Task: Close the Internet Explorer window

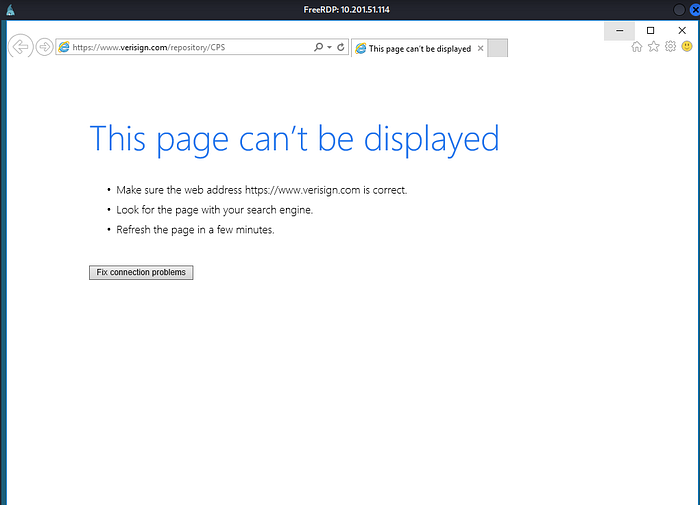Action: point(682,31)
